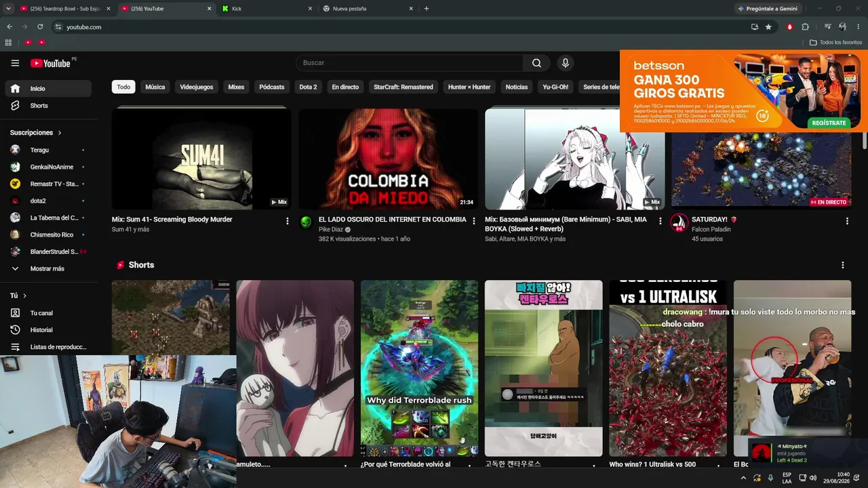
Task: Click the YouTube search input field
Action: point(410,63)
